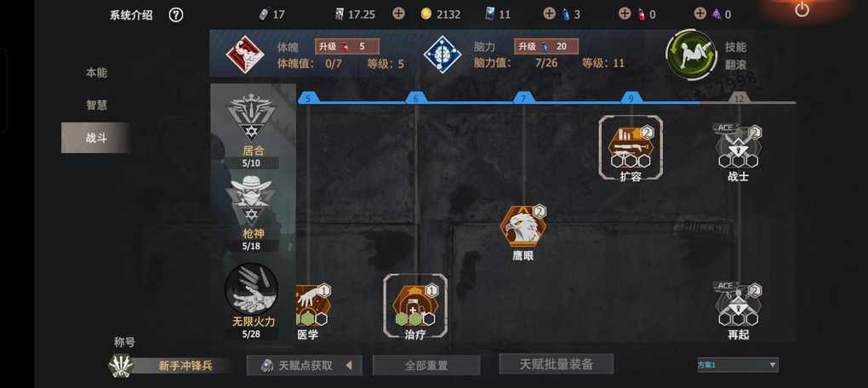Click the 天赋批量装备 button
The image size is (868, 388).
[x=557, y=364]
